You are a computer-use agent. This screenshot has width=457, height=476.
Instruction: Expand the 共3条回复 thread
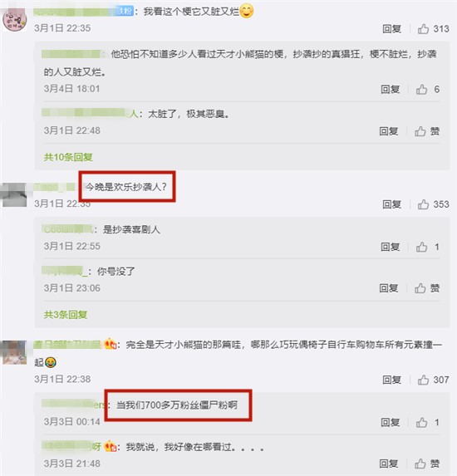(x=66, y=315)
